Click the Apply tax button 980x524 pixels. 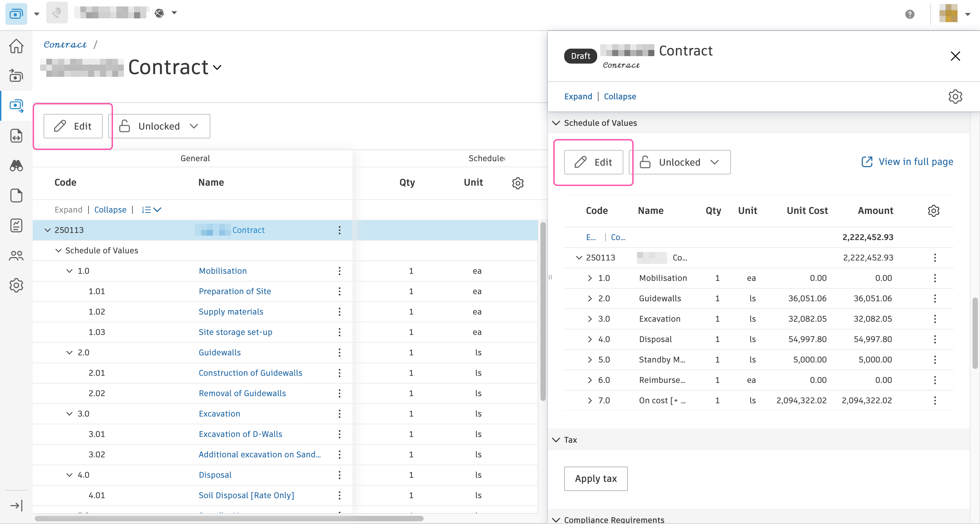pos(595,479)
